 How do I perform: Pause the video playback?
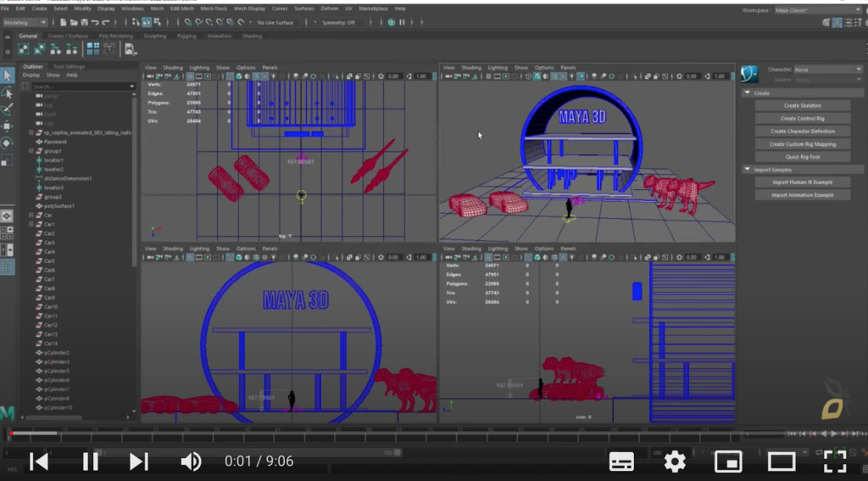coord(90,461)
